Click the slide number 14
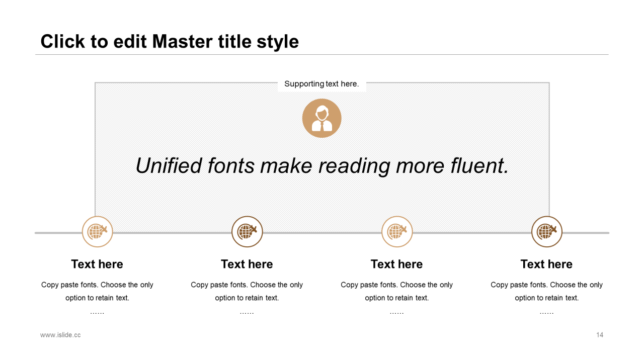The image size is (644, 362). tap(600, 335)
